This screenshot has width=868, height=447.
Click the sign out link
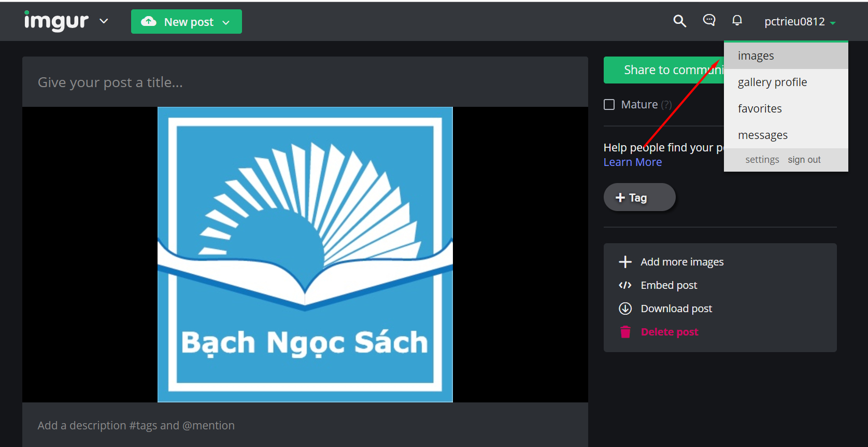(804, 160)
